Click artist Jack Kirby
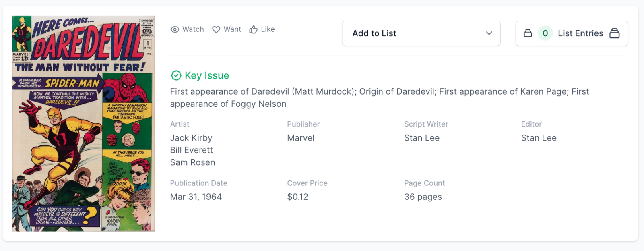Image resolution: width=644 pixels, height=251 pixels. click(x=191, y=137)
